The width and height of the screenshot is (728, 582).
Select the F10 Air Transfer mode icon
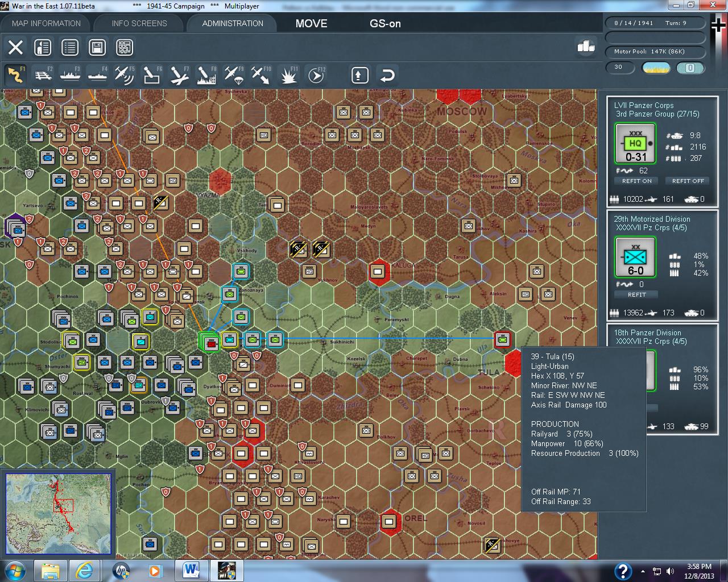pos(261,75)
